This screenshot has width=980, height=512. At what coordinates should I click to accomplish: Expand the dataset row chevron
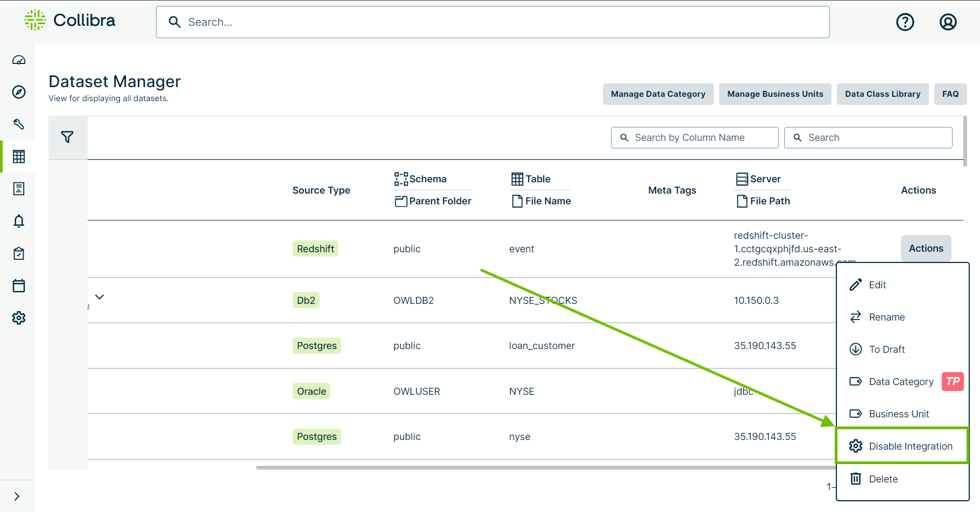tap(99, 296)
